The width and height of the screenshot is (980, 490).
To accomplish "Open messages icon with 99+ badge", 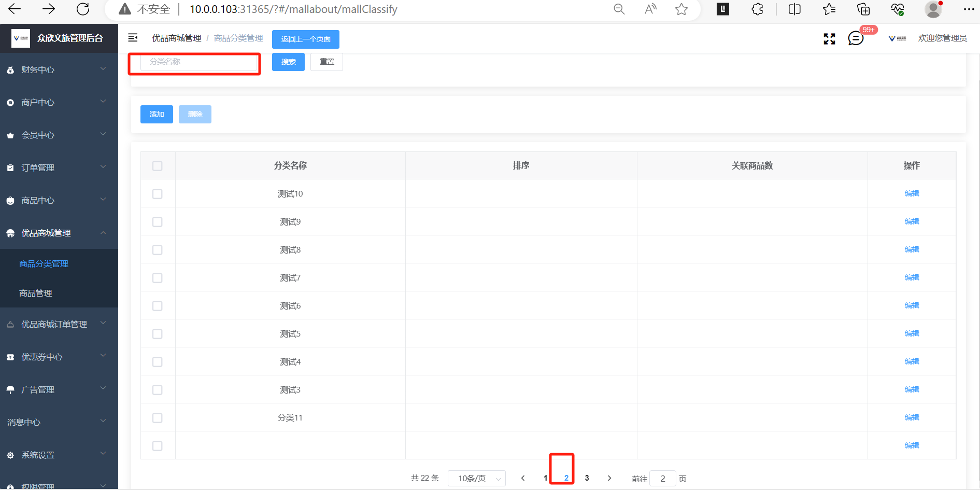I will [856, 38].
